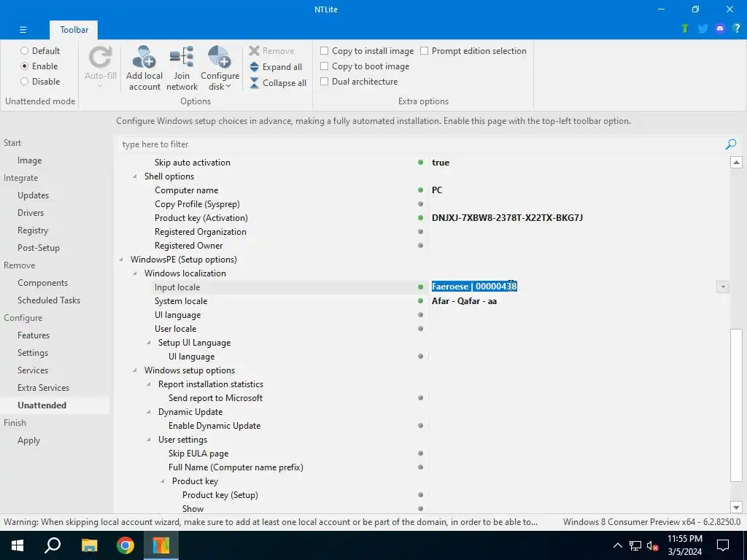Click the System locale value Afar - Qafar - aa
The height and width of the screenshot is (560, 747).
tap(464, 301)
